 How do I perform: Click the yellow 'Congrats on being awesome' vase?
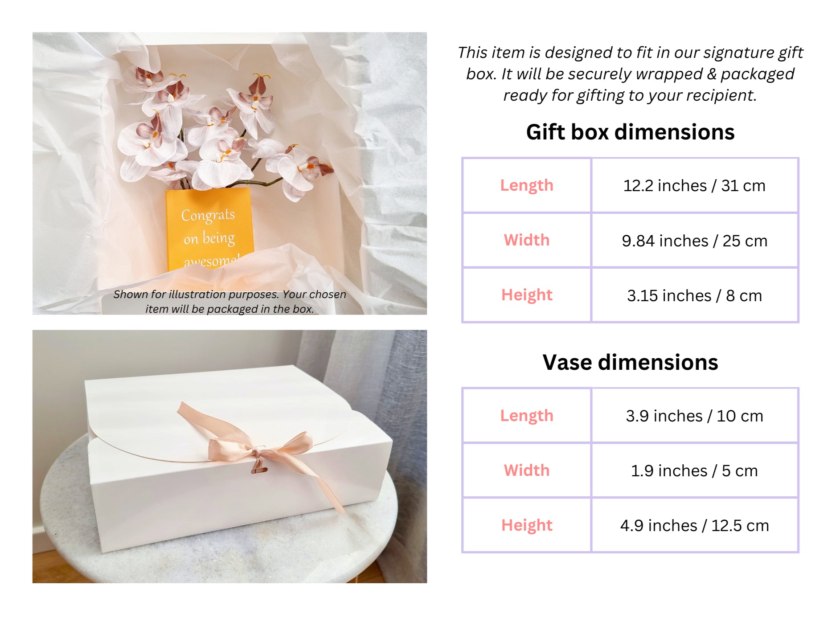click(209, 229)
